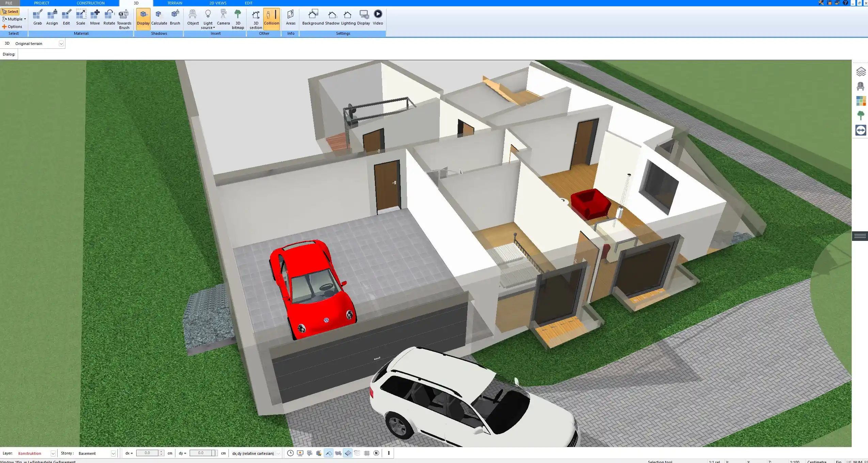Image resolution: width=868 pixels, height=463 pixels.
Task: Switch to the 2D VIEWS tab
Action: tap(218, 3)
